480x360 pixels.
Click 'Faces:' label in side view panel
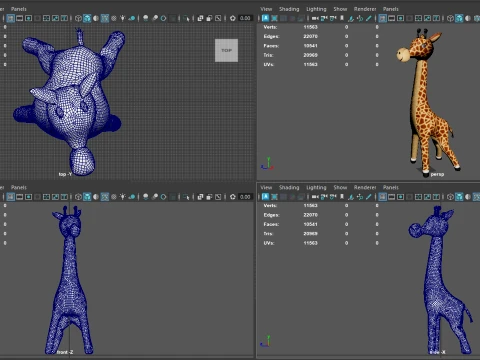pos(271,224)
